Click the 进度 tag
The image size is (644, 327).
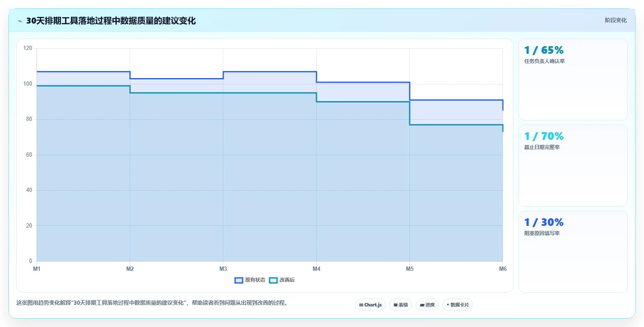427,305
